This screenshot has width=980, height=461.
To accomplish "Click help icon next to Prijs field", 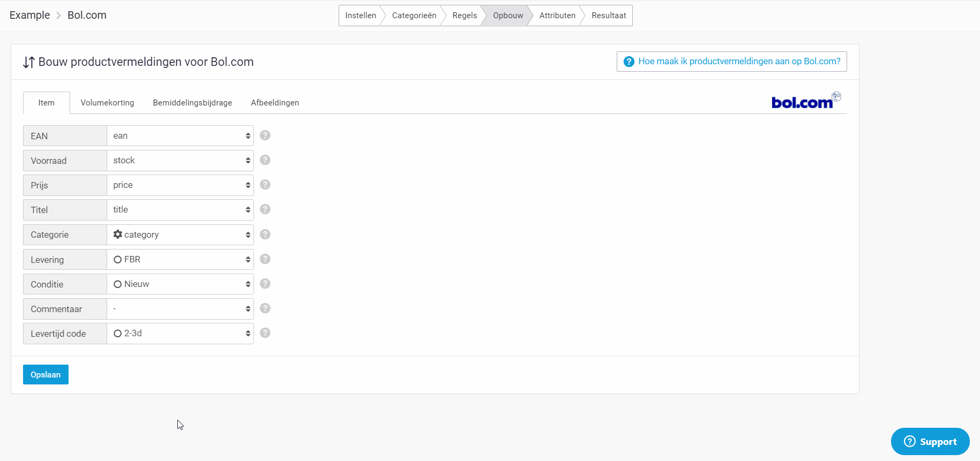I will click(265, 185).
